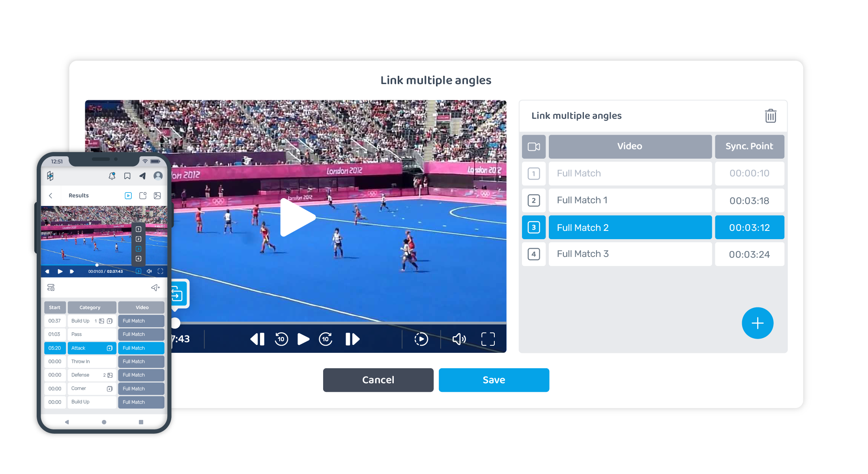The width and height of the screenshot is (868, 474).
Task: Click the Save button
Action: pos(494,380)
